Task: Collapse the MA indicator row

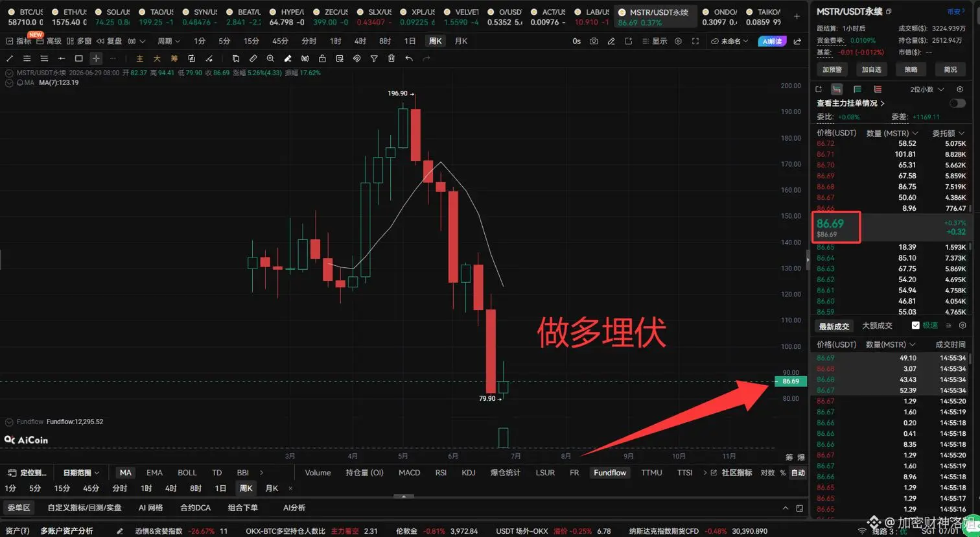Action: click(x=9, y=83)
